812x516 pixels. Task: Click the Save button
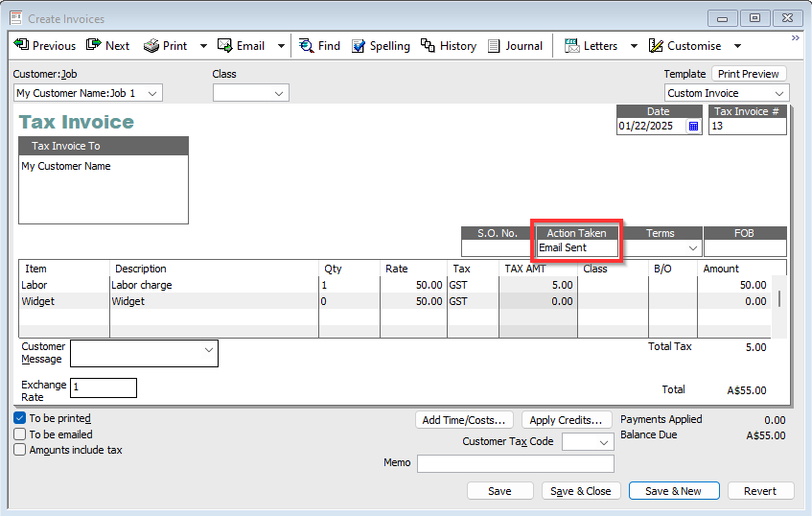pyautogui.click(x=499, y=491)
